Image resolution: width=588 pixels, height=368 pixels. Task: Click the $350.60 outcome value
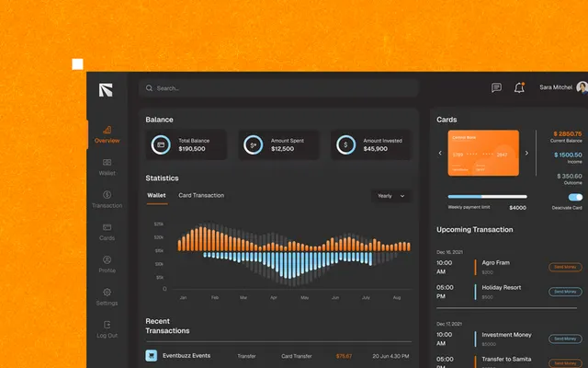570,176
